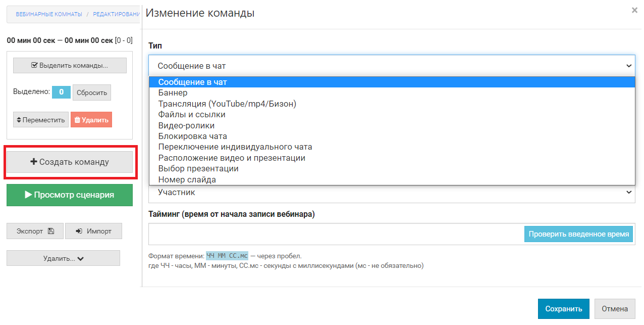Image resolution: width=644 pixels, height=325 pixels.
Task: Choose 'Номер слайда' option
Action: (187, 180)
